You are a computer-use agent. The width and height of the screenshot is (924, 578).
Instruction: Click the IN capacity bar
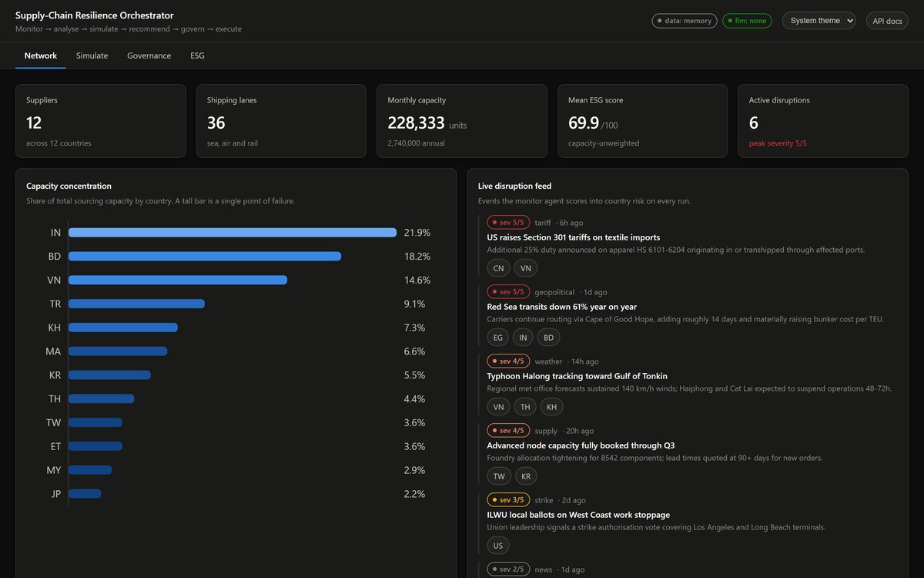(x=233, y=233)
